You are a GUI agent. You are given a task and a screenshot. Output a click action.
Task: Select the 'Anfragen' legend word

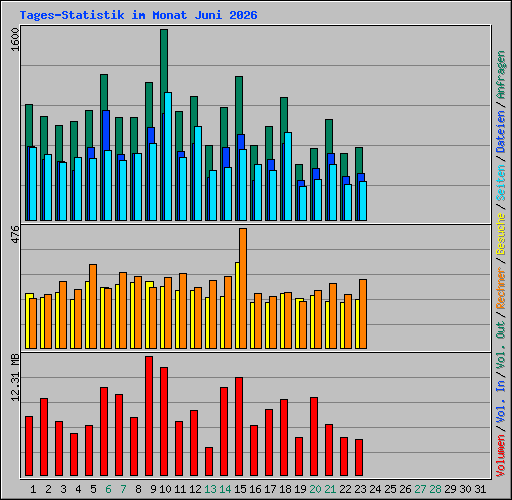[501, 75]
